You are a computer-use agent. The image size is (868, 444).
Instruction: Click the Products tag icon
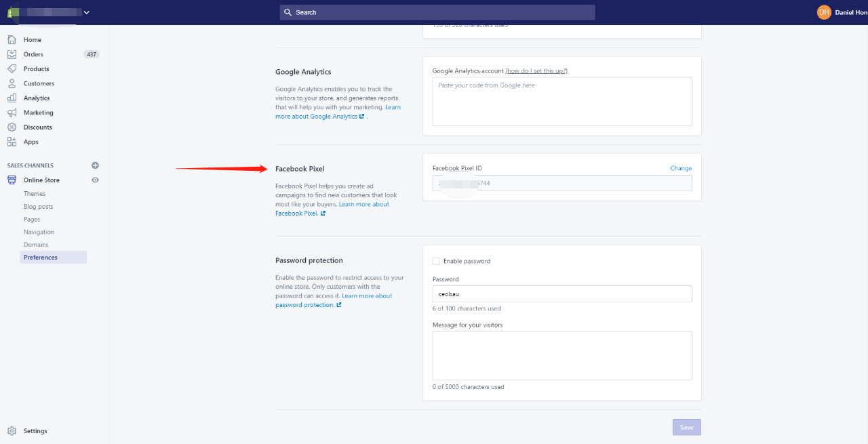(12, 69)
